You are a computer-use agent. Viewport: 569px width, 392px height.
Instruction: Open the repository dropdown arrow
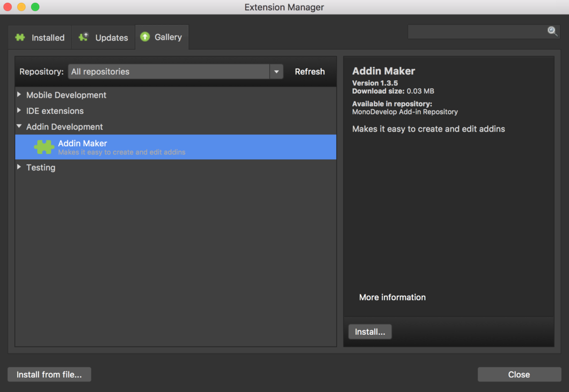pyautogui.click(x=277, y=72)
